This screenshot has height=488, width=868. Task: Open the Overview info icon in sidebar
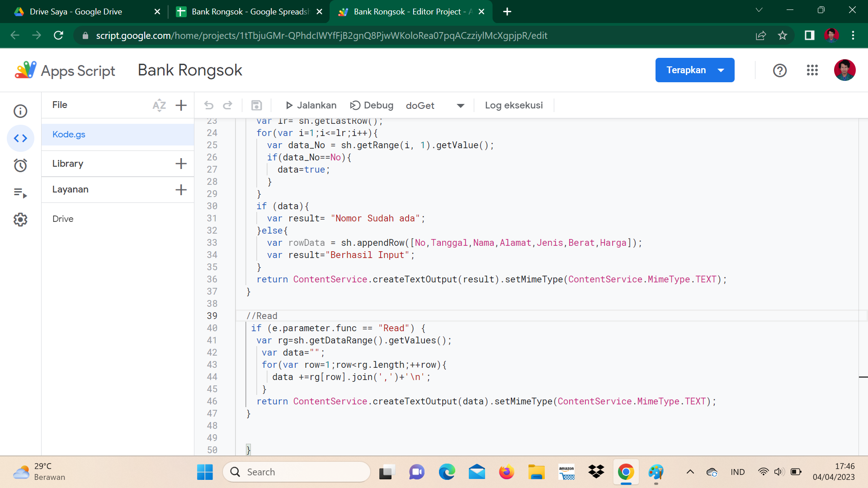click(20, 111)
